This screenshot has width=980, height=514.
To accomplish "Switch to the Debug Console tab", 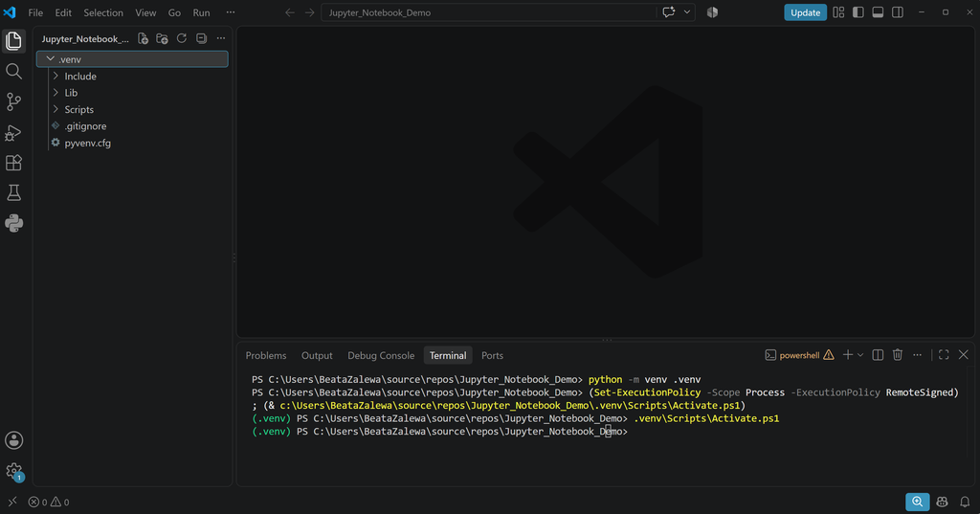I will [381, 355].
